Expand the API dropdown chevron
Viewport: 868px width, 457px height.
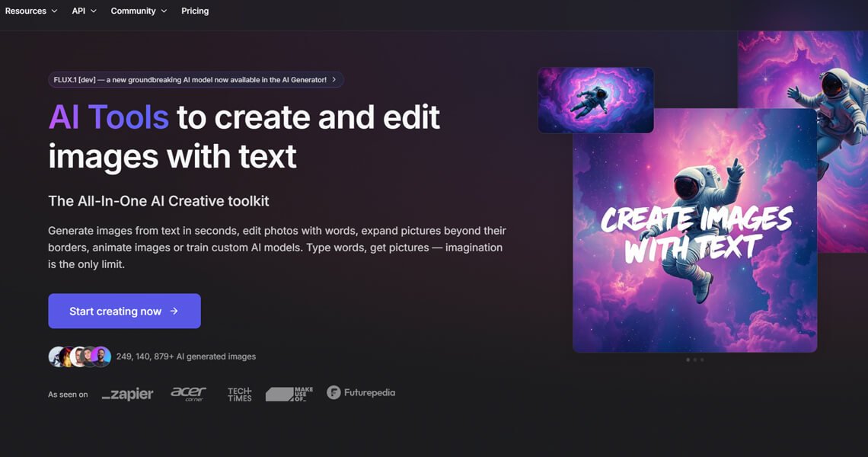pos(94,11)
